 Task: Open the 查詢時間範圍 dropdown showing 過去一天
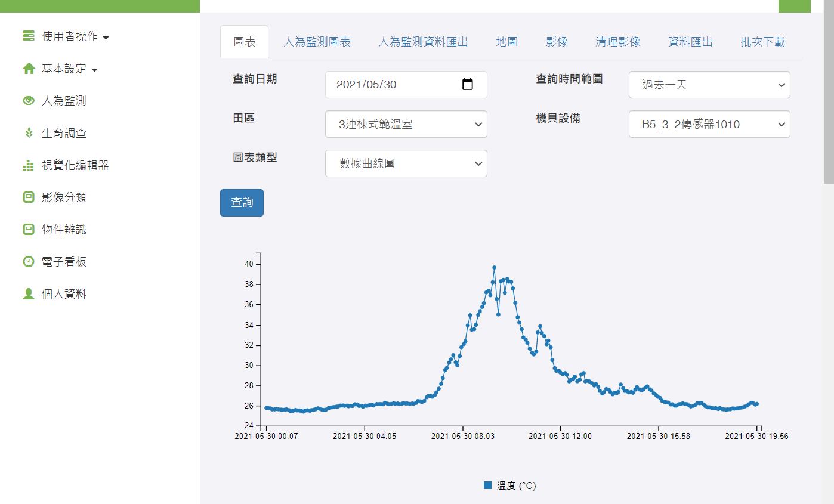click(709, 85)
